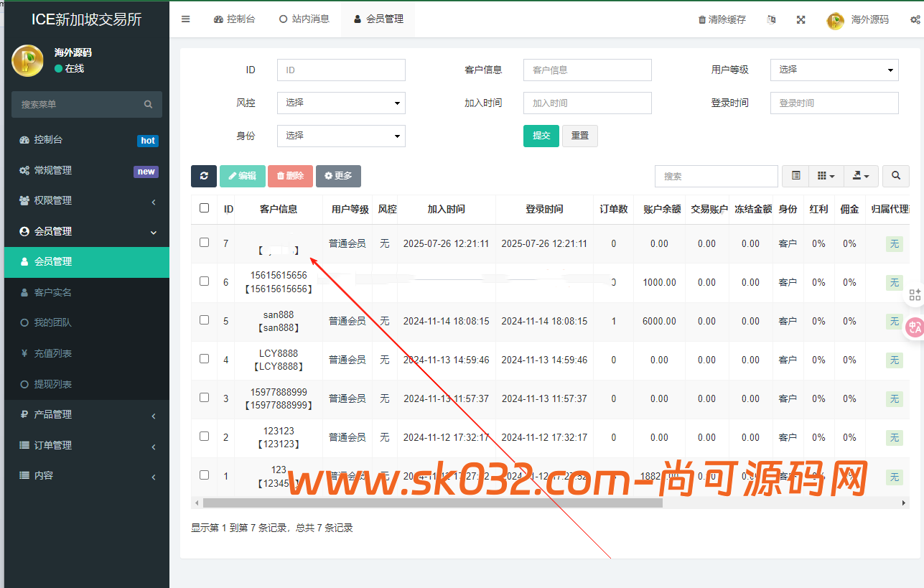This screenshot has width=924, height=588.
Task: Click the refresh table icon
Action: [203, 176]
